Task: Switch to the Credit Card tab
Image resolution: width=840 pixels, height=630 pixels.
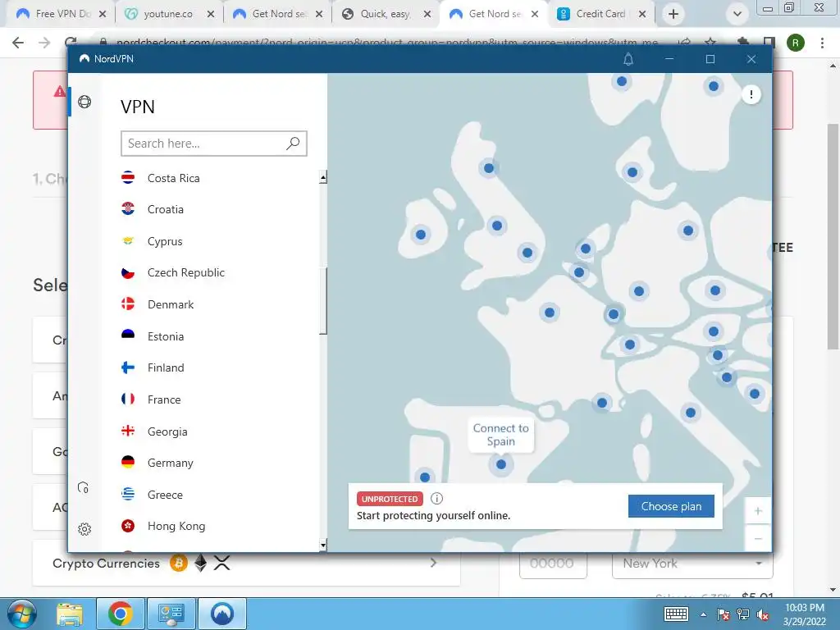Action: (x=602, y=14)
